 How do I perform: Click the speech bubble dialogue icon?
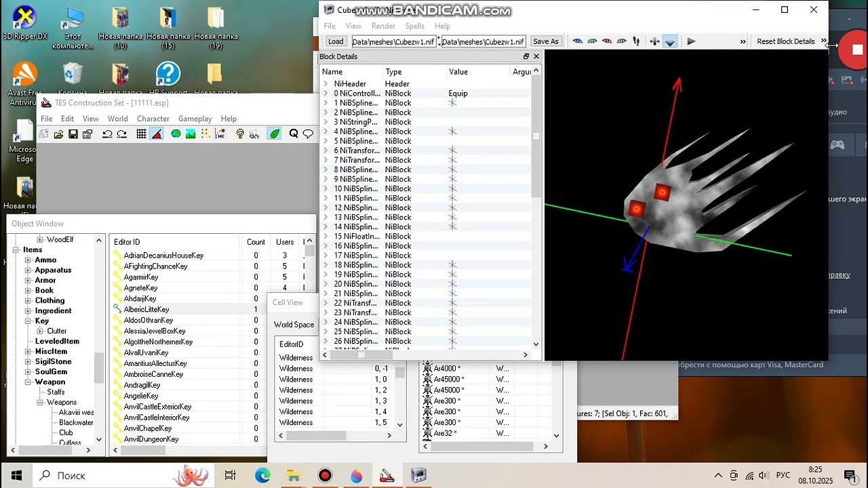309,134
